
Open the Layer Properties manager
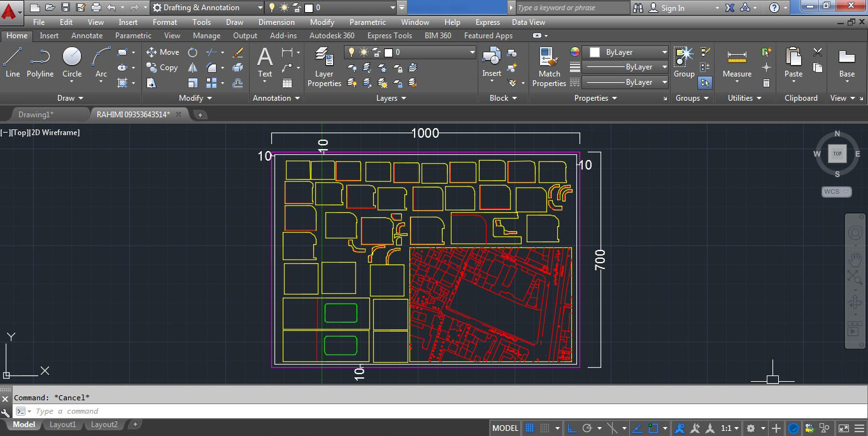324,67
